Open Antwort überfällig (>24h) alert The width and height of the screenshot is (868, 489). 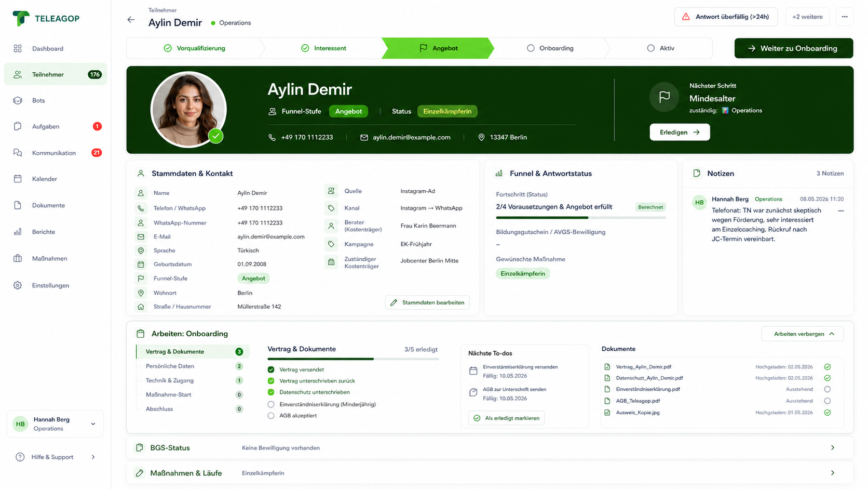click(726, 17)
